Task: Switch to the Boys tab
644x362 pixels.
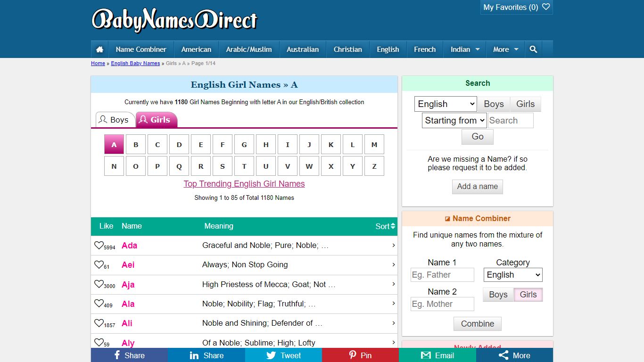Action: 115,120
